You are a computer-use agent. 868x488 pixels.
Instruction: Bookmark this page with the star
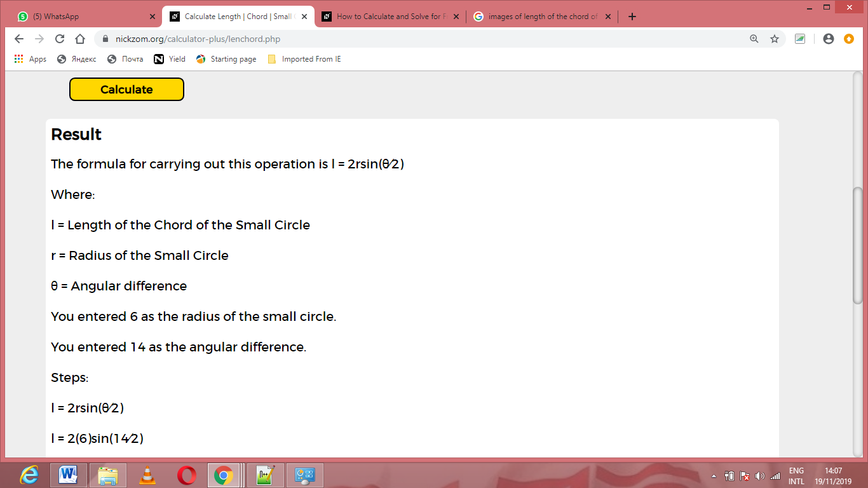point(775,39)
